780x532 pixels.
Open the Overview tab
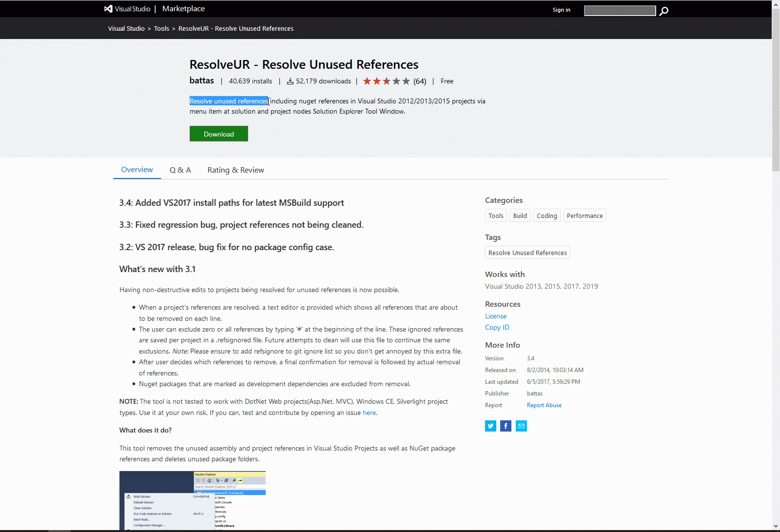click(137, 170)
